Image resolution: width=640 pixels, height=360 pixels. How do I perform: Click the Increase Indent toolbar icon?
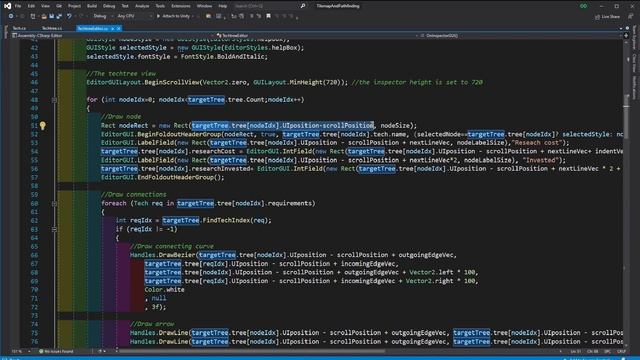pos(259,16)
